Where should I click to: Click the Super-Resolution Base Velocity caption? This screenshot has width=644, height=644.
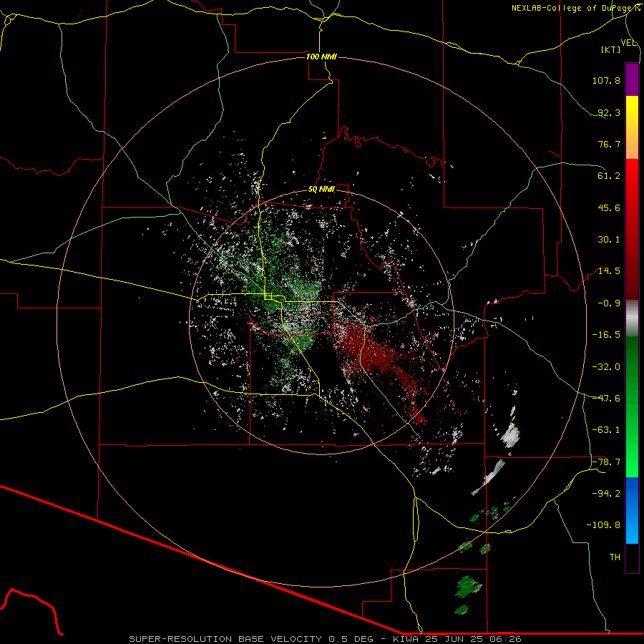coord(325,639)
